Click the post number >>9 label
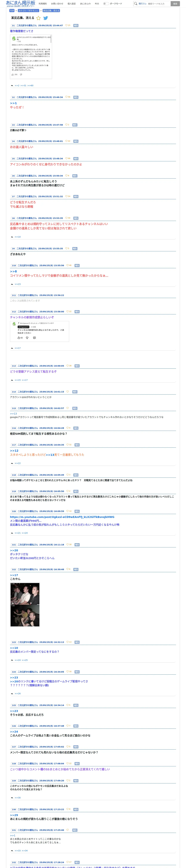The width and height of the screenshot is (186, 868). tap(13, 249)
